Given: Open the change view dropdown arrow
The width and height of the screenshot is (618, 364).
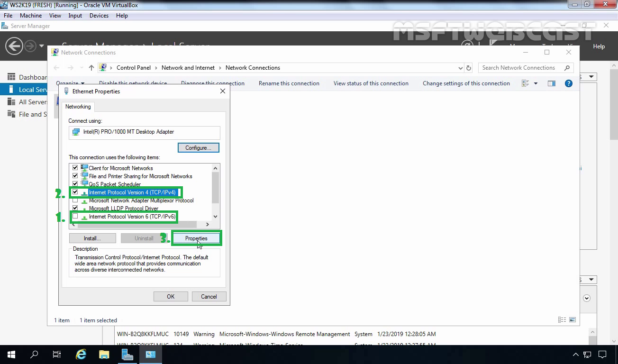Looking at the screenshot, I should coord(536,83).
